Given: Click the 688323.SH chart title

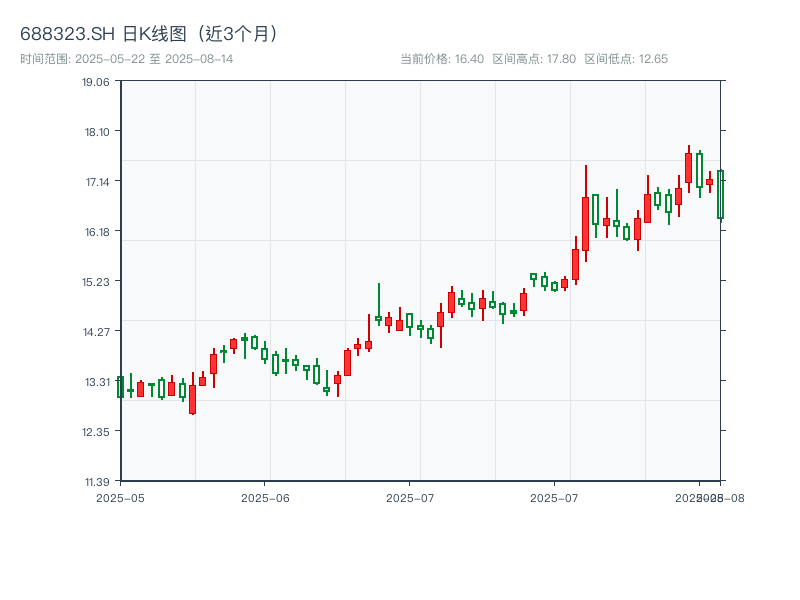Looking at the screenshot, I should 150,33.
